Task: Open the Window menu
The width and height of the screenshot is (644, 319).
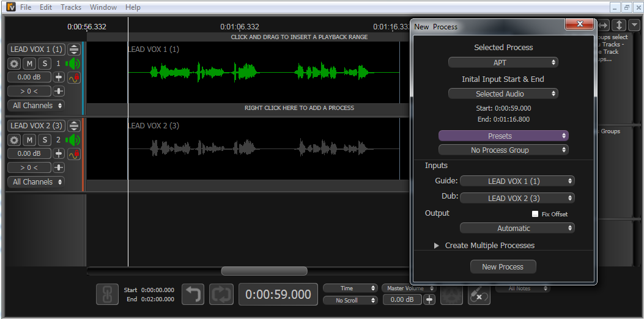Action: 103,7
